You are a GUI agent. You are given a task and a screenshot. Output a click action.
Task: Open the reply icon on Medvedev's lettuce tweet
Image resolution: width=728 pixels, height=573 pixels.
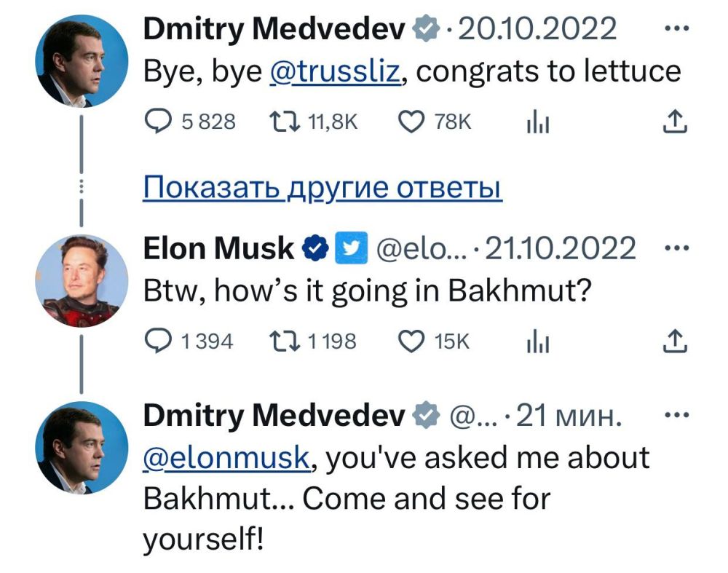tap(159, 122)
